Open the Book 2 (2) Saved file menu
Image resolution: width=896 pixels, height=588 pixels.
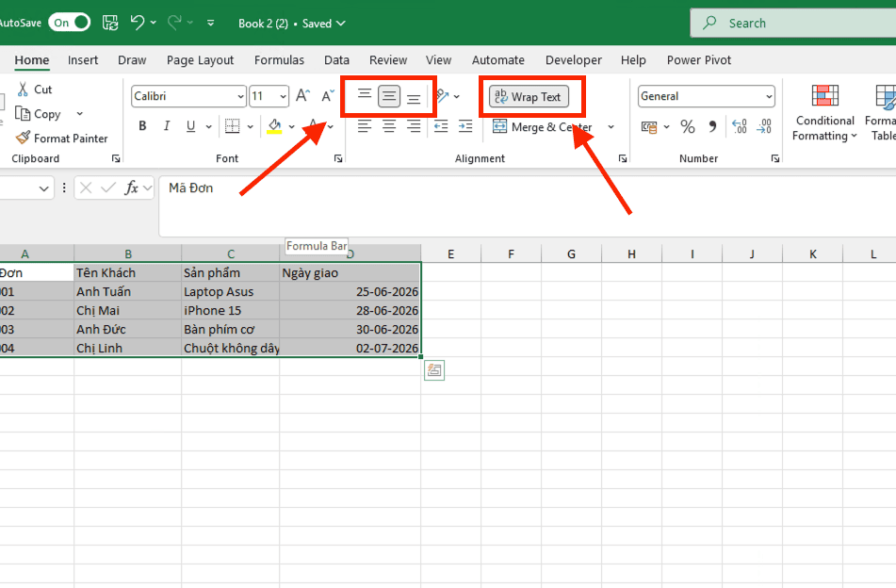[x=291, y=24]
